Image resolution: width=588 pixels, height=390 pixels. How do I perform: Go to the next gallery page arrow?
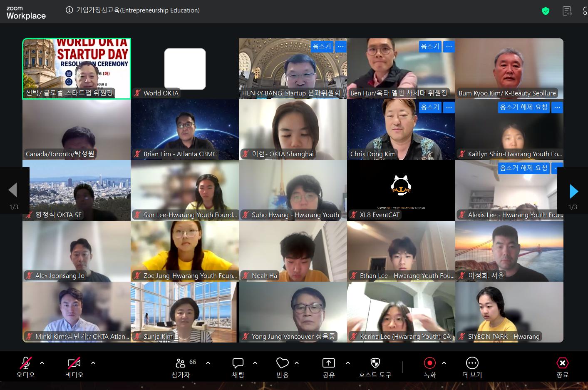tap(574, 191)
